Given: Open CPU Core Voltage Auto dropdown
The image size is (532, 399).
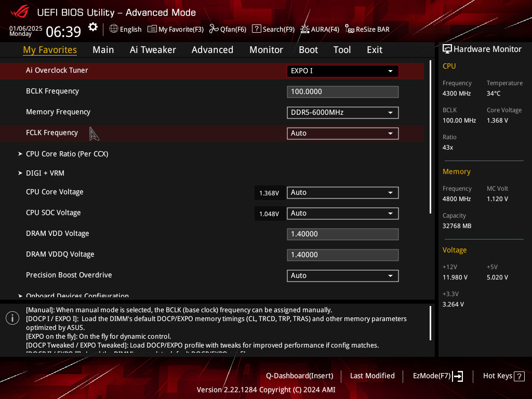Looking at the screenshot, I should click(343, 192).
